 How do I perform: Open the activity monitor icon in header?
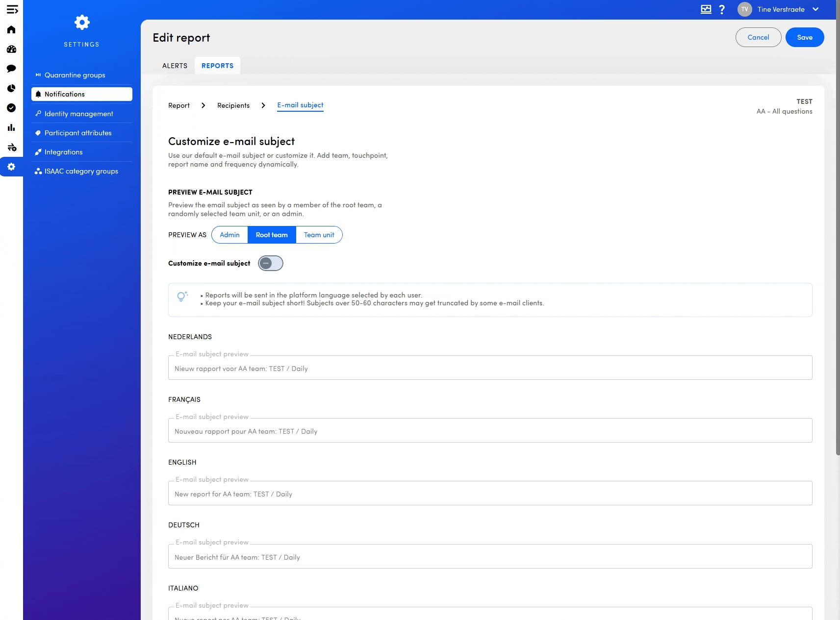[x=706, y=9]
